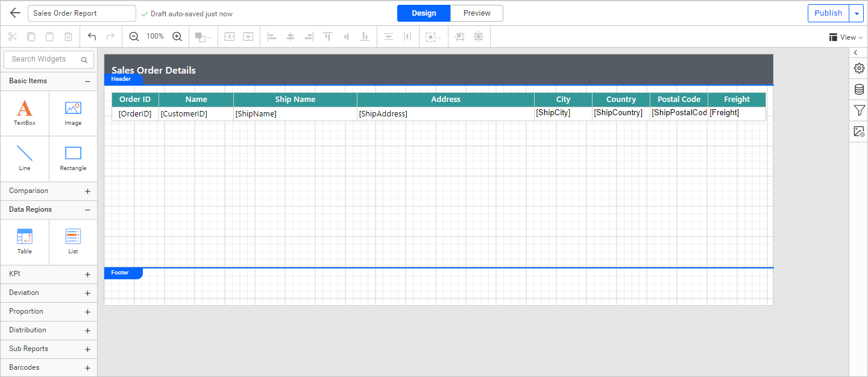Click the Undo arrow in the toolbar

[x=92, y=36]
